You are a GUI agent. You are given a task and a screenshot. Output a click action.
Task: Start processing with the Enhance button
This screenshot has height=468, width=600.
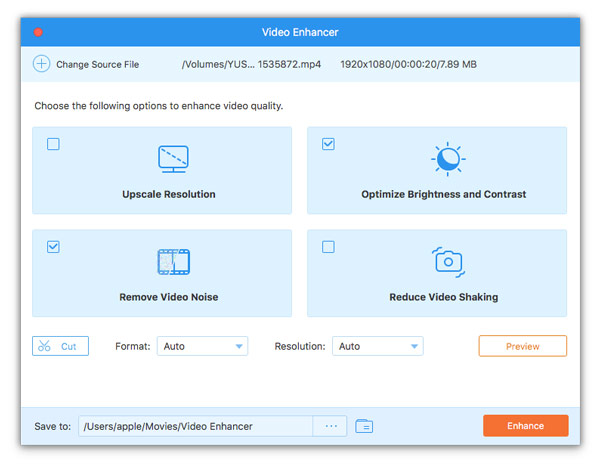pos(525,426)
